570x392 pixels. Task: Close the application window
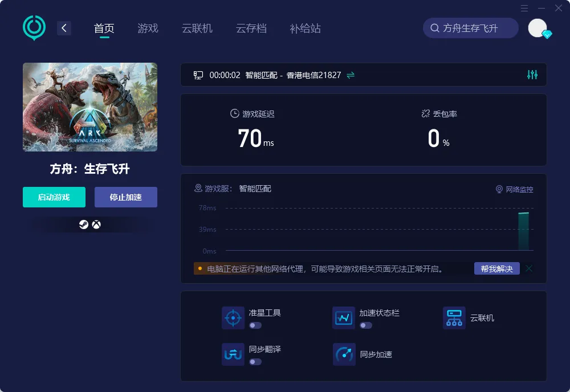(x=559, y=8)
